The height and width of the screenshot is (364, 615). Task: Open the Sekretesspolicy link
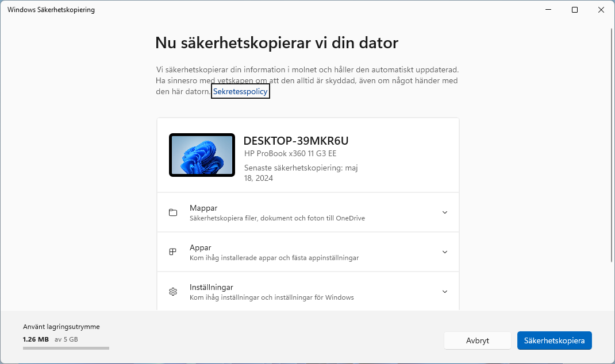pos(240,91)
